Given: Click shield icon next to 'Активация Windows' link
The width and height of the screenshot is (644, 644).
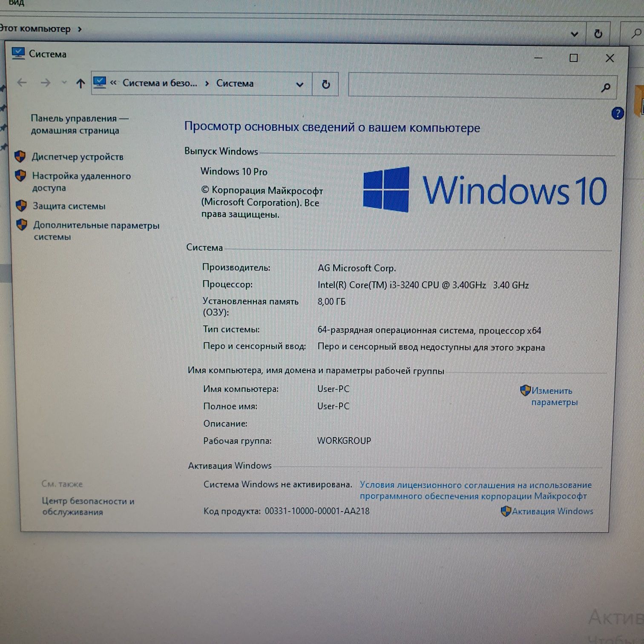Looking at the screenshot, I should (506, 511).
